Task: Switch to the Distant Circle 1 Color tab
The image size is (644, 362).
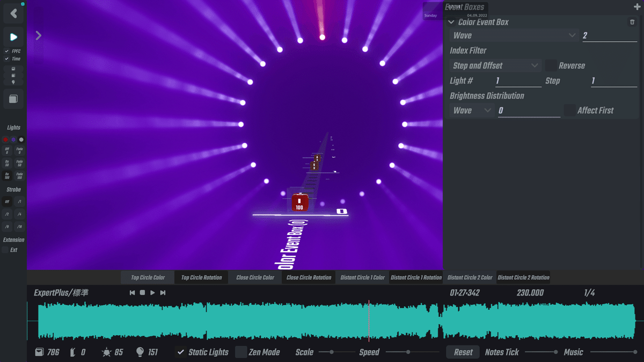Action: pyautogui.click(x=362, y=277)
